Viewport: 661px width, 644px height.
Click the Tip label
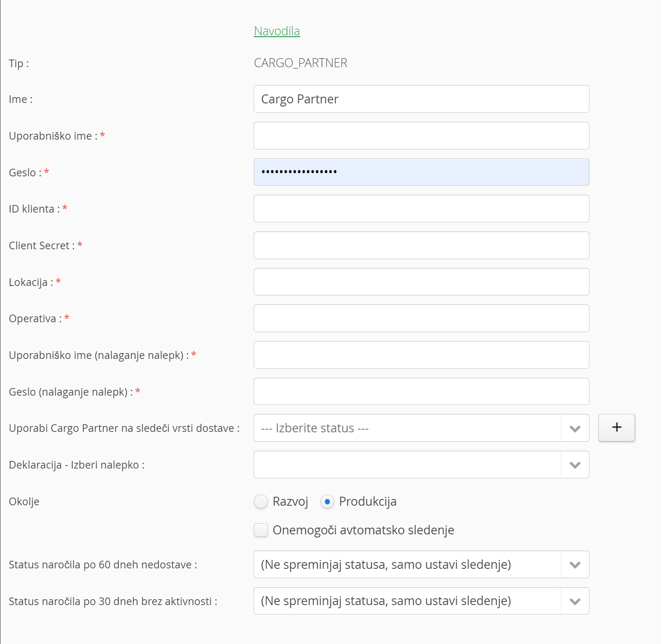(19, 64)
